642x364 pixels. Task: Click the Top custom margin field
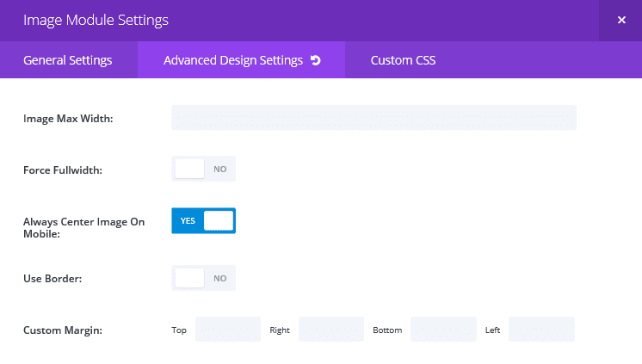click(x=228, y=330)
